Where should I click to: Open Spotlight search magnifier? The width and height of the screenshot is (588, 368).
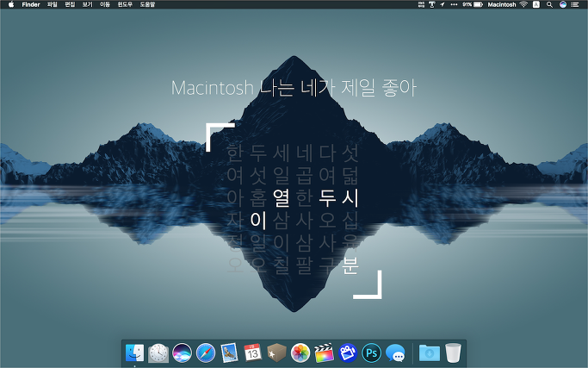(x=549, y=4)
